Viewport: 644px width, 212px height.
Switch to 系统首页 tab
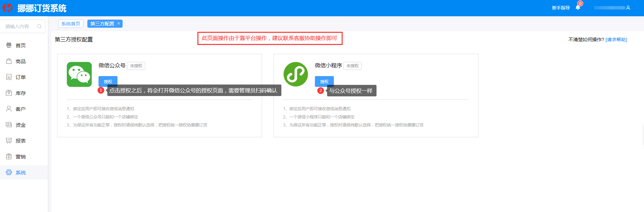point(71,24)
